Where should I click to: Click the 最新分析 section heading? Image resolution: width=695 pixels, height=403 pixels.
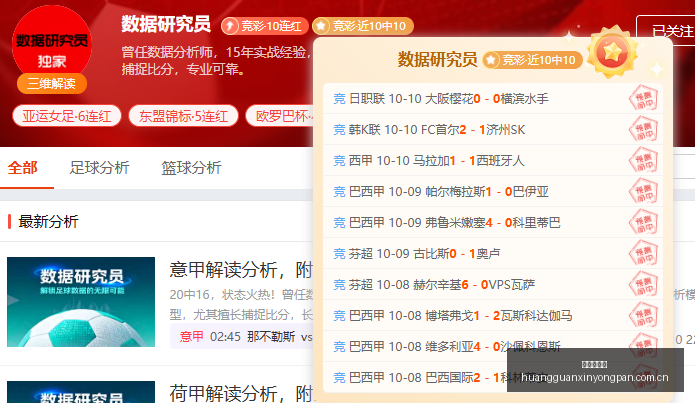click(x=48, y=221)
